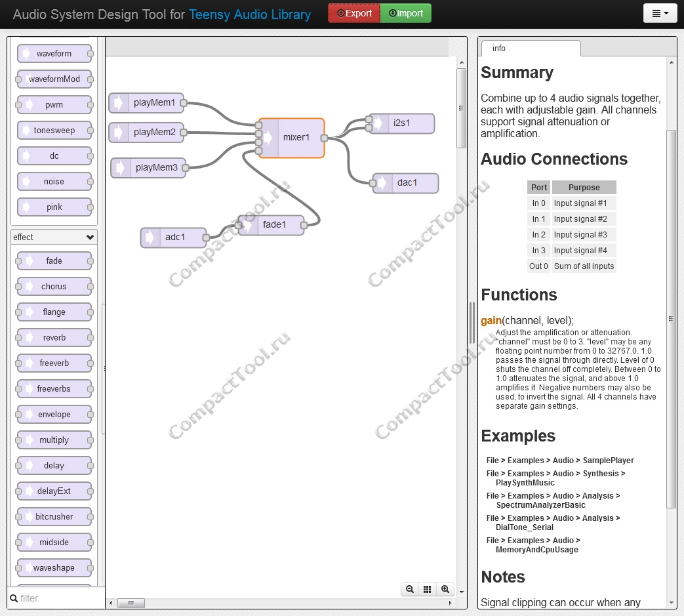Select the playMem3 node on canvas
The height and width of the screenshot is (616, 684).
[148, 167]
